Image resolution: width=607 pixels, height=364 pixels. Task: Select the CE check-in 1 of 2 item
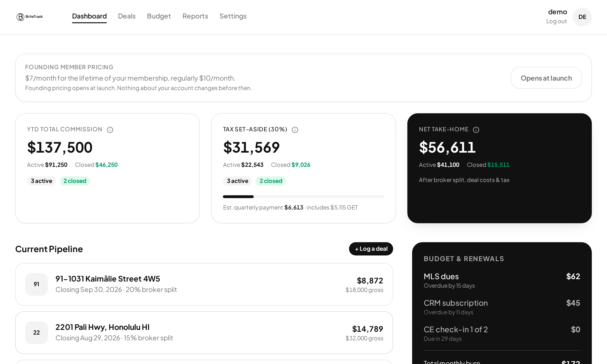[502, 334]
